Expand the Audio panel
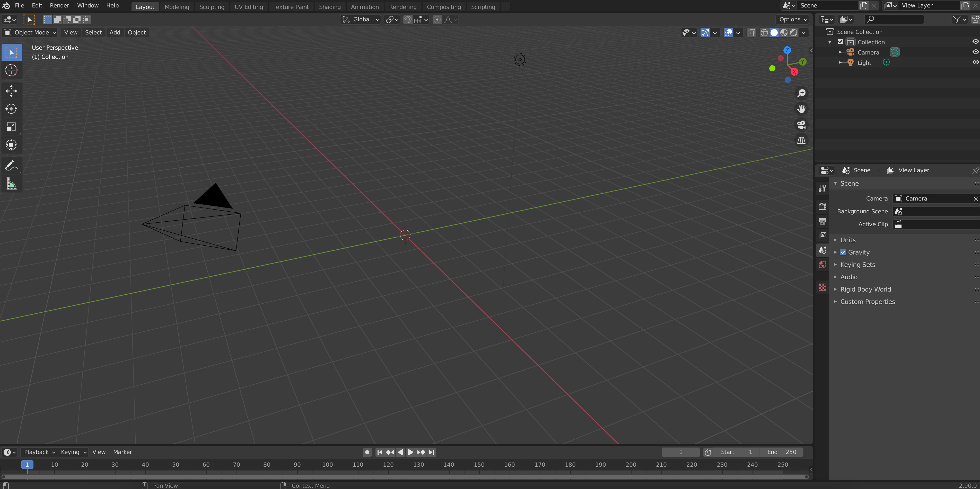980x489 pixels. coord(849,277)
